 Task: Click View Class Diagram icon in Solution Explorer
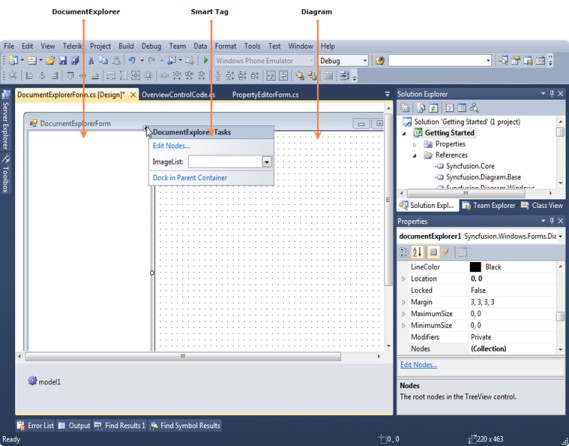pyautogui.click(x=474, y=108)
